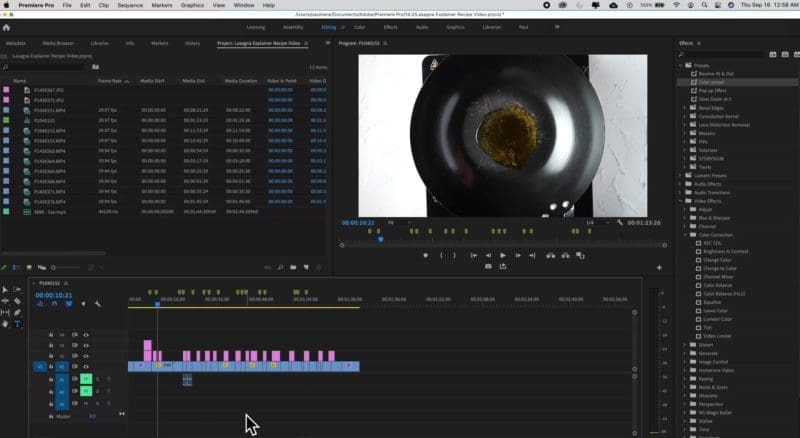The height and width of the screenshot is (438, 800).
Task: Open playback resolution 1/4 dropdown
Action: click(x=597, y=223)
